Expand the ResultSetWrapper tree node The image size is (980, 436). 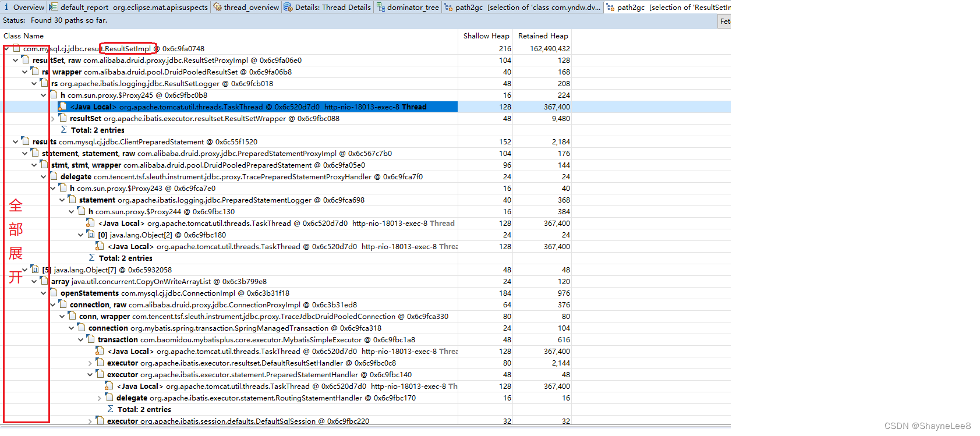click(x=53, y=118)
